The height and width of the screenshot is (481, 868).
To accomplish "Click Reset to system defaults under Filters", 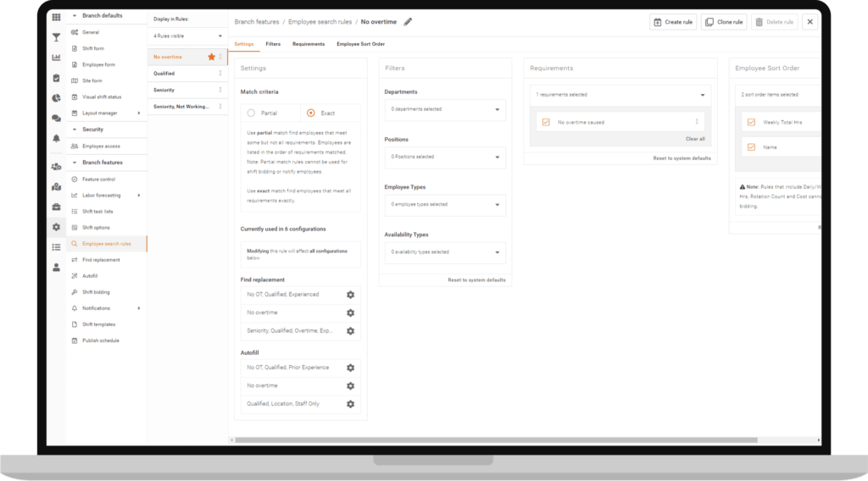I will pyautogui.click(x=476, y=279).
